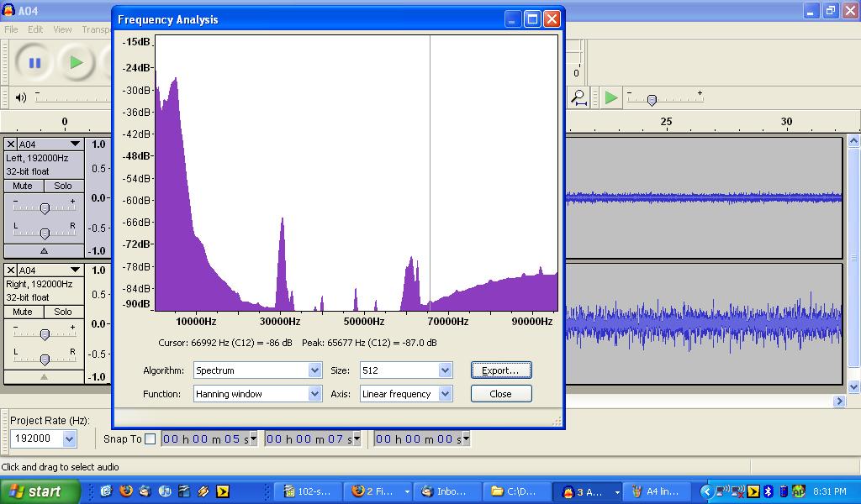
Task: Mute the Left 192000Hz track
Action: point(23,186)
